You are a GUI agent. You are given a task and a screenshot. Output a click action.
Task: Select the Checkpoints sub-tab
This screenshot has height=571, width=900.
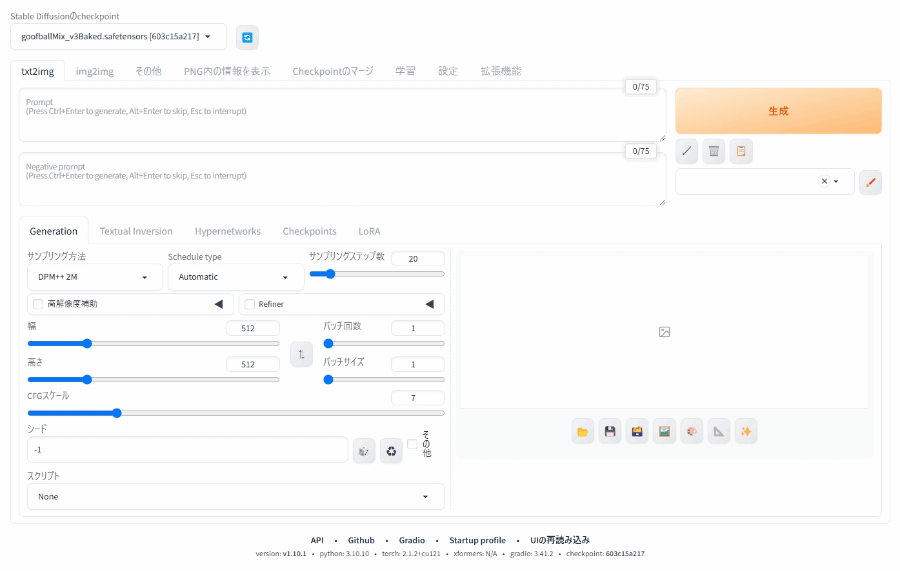(309, 231)
